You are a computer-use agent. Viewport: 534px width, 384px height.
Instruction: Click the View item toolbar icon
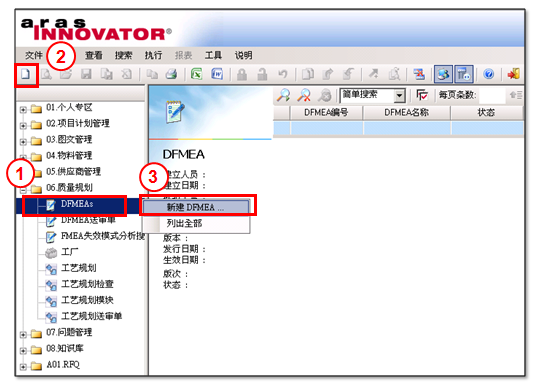click(46, 74)
